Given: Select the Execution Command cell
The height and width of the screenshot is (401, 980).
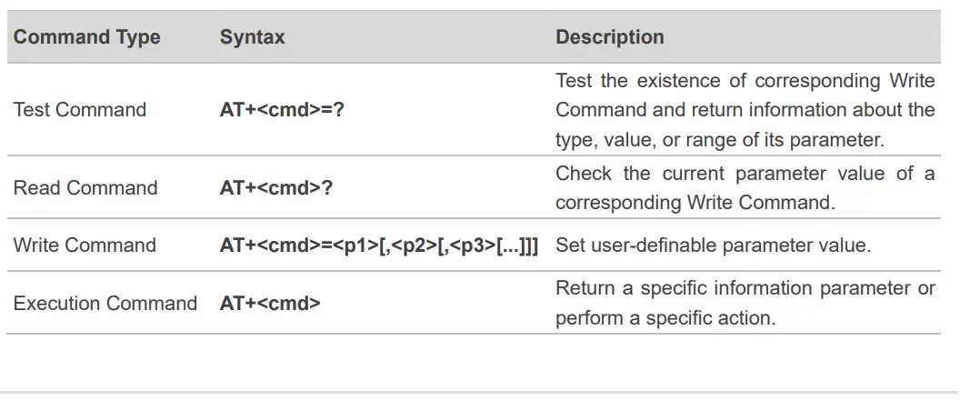Looking at the screenshot, I should pyautogui.click(x=105, y=303).
